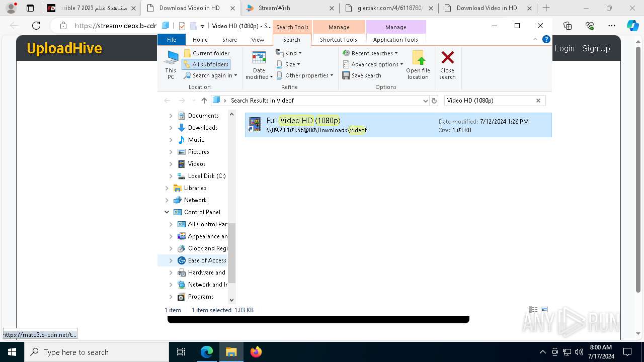Click the UploadHive logo
This screenshot has width=644, height=362.
click(x=64, y=48)
